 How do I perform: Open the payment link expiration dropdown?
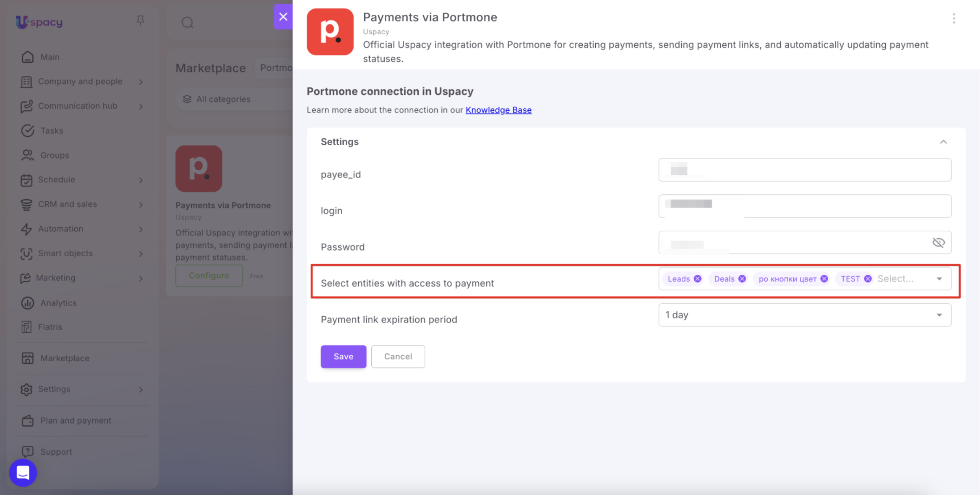pyautogui.click(x=805, y=315)
